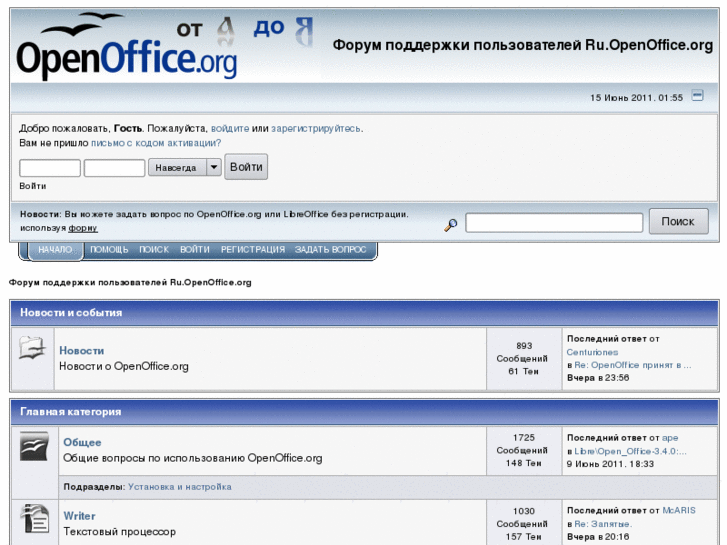Open the Writer board link
Image resolution: width=727 pixels, height=545 pixels.
[x=79, y=516]
